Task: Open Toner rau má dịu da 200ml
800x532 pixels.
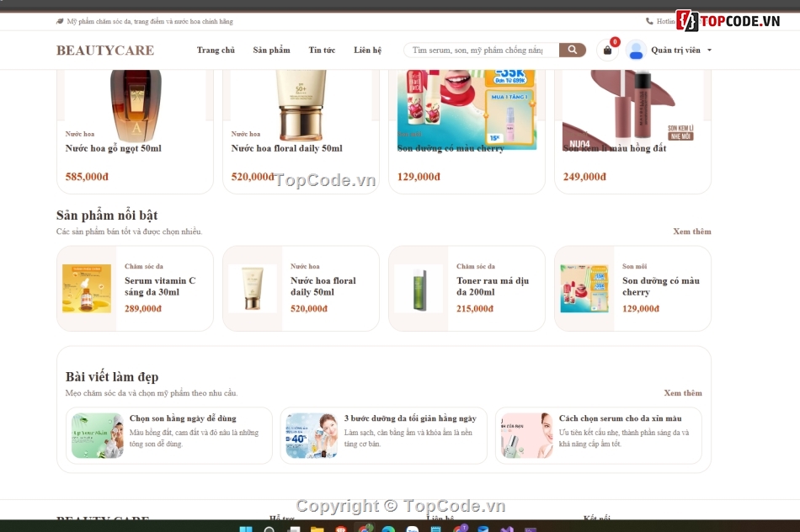Action: [x=493, y=286]
